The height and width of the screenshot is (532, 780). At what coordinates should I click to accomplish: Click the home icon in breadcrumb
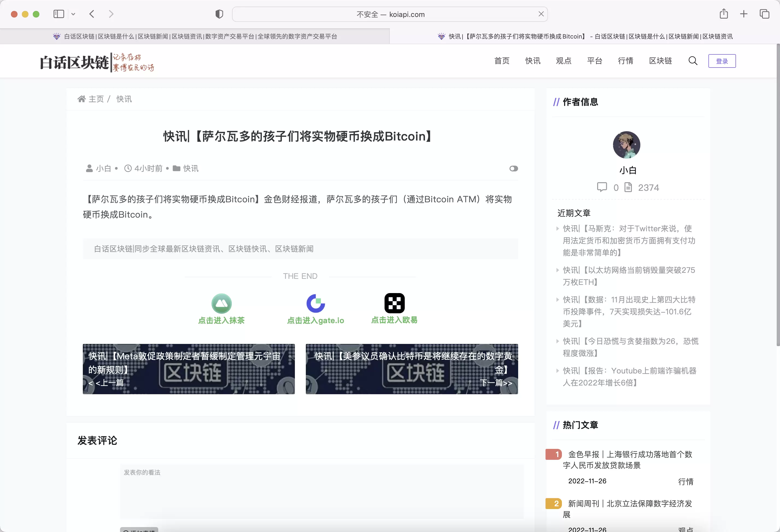[81, 99]
